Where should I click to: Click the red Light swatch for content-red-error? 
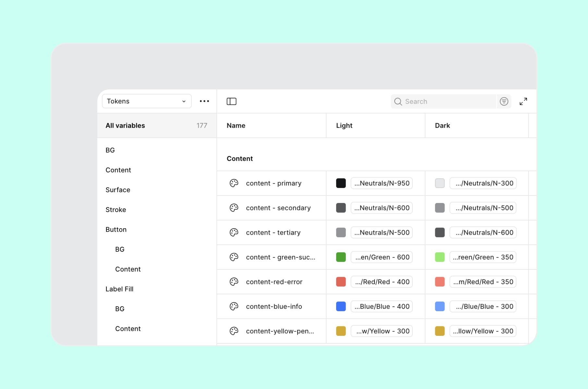tap(341, 282)
